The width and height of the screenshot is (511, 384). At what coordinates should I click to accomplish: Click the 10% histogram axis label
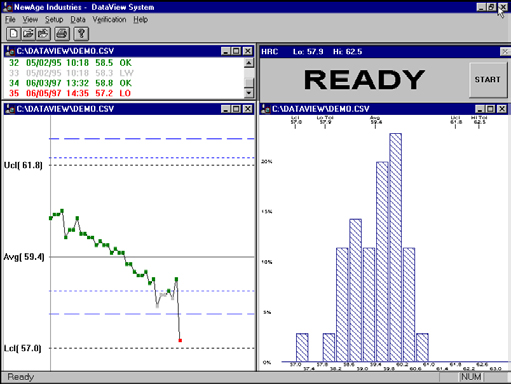(x=266, y=262)
